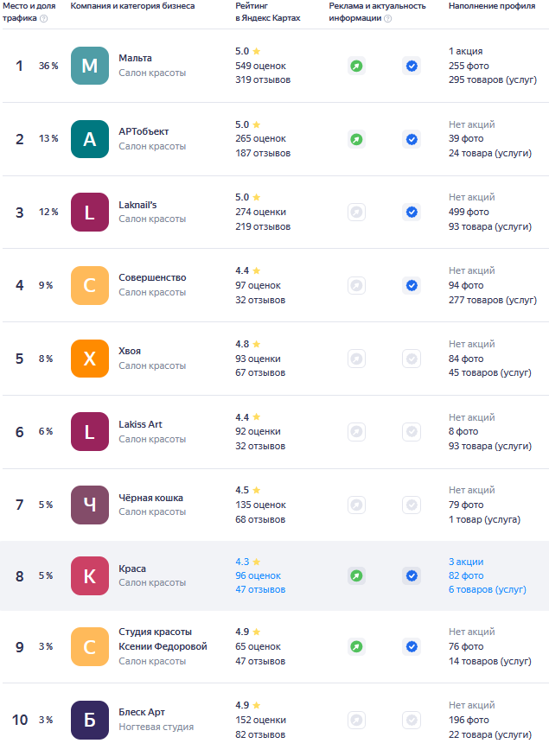Click the grey advertising icon for Laknail's
Viewport: 549px width, 756px height.
(x=356, y=213)
